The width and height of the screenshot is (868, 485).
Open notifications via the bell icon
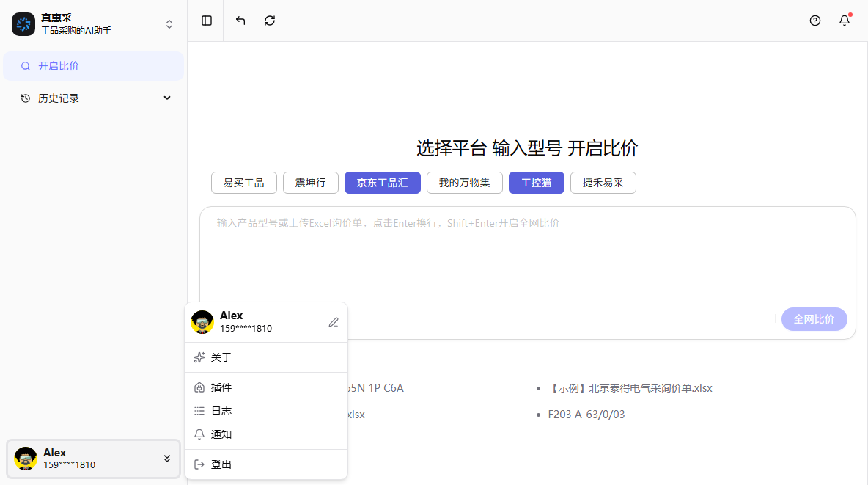pyautogui.click(x=844, y=21)
